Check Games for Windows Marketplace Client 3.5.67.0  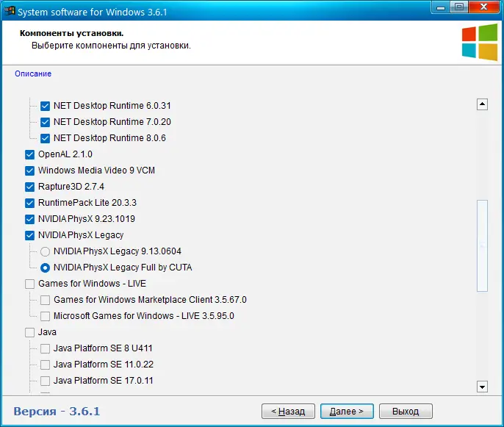(x=45, y=300)
